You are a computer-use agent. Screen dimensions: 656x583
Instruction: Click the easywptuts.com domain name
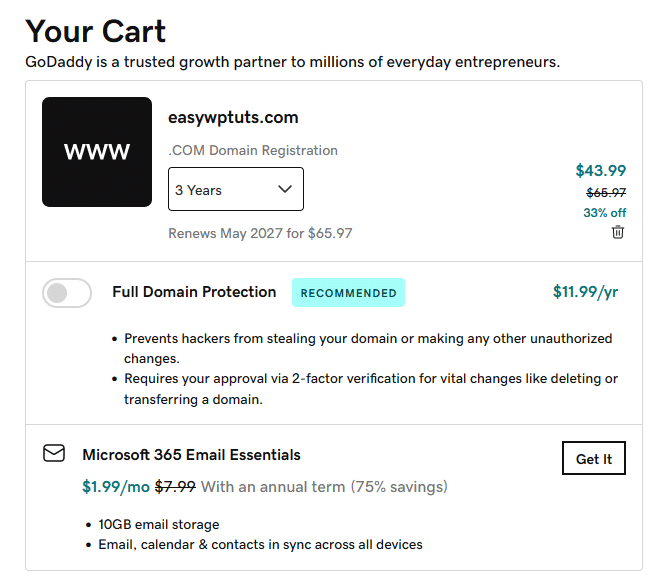click(x=233, y=118)
